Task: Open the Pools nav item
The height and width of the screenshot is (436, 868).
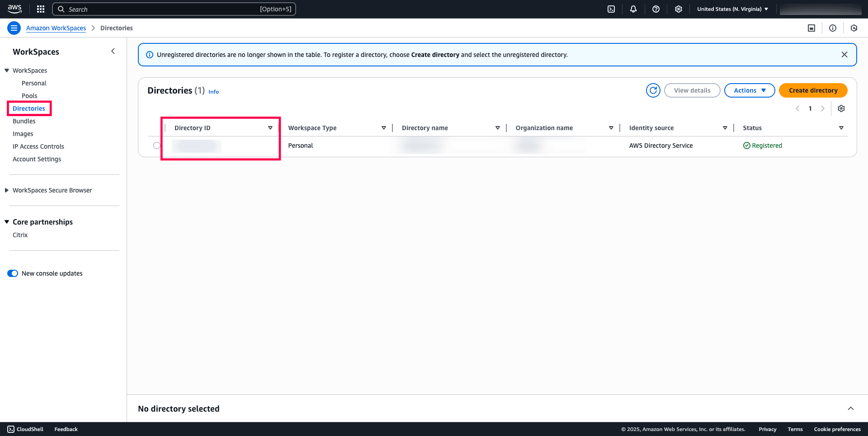Action: (29, 96)
